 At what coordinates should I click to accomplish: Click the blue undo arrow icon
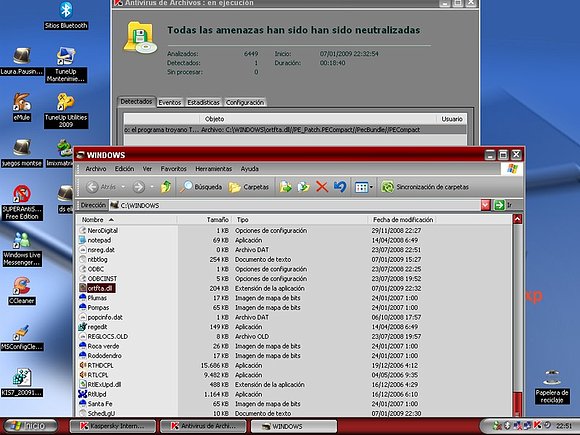[340, 187]
